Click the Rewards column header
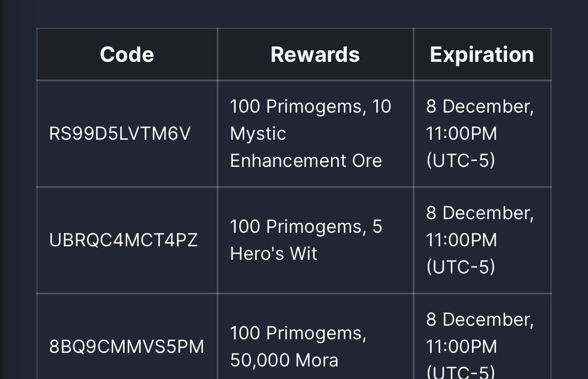The height and width of the screenshot is (379, 588). click(315, 54)
